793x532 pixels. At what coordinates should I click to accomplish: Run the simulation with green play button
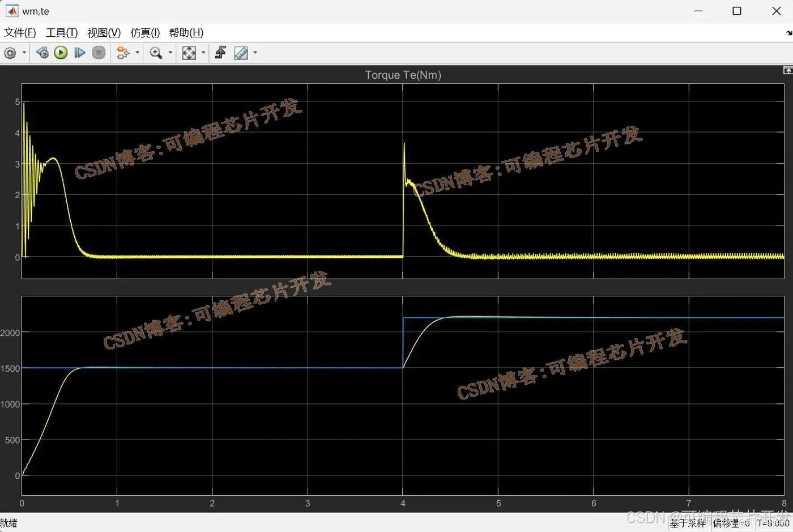(61, 53)
